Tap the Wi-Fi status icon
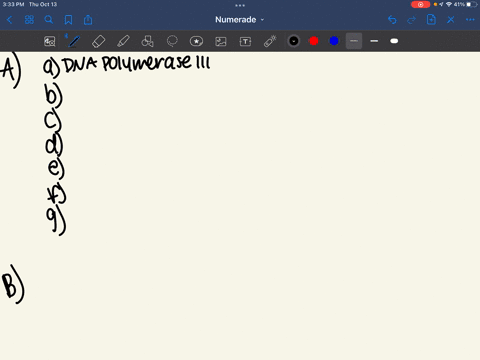This screenshot has height=360, width=480. click(x=449, y=4)
